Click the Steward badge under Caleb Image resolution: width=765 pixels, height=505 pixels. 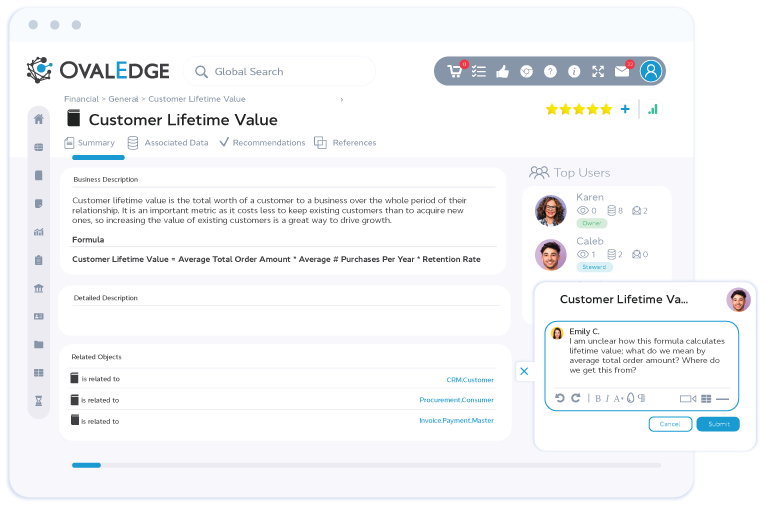point(594,267)
